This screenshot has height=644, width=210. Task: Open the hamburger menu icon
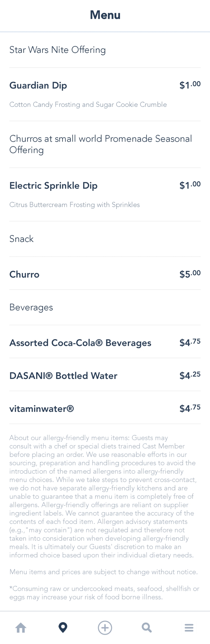(x=189, y=627)
